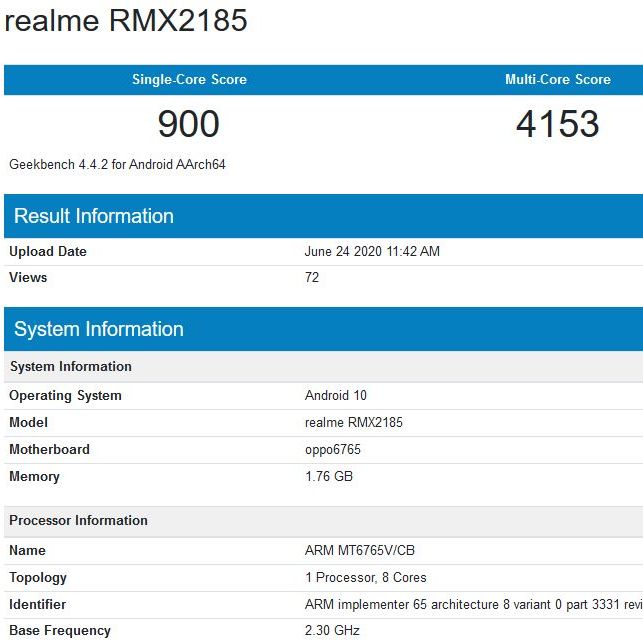This screenshot has height=642, width=643.
Task: Select the Multi-Core Score header
Action: 557,80
